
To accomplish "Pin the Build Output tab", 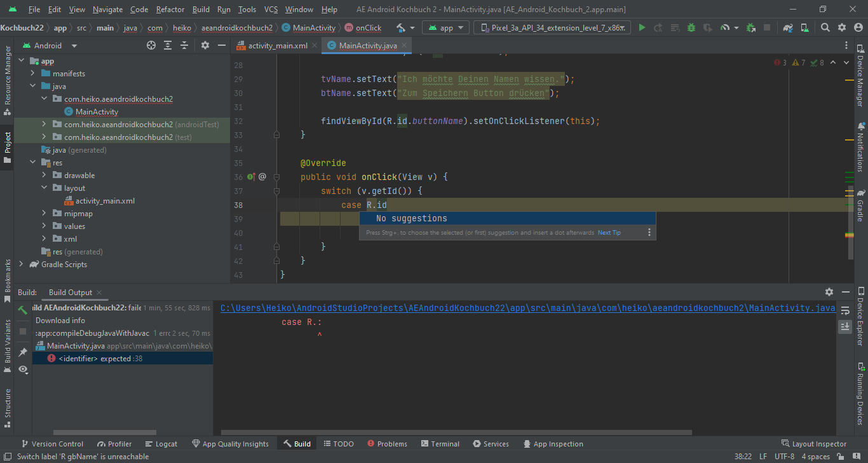I will [x=23, y=352].
